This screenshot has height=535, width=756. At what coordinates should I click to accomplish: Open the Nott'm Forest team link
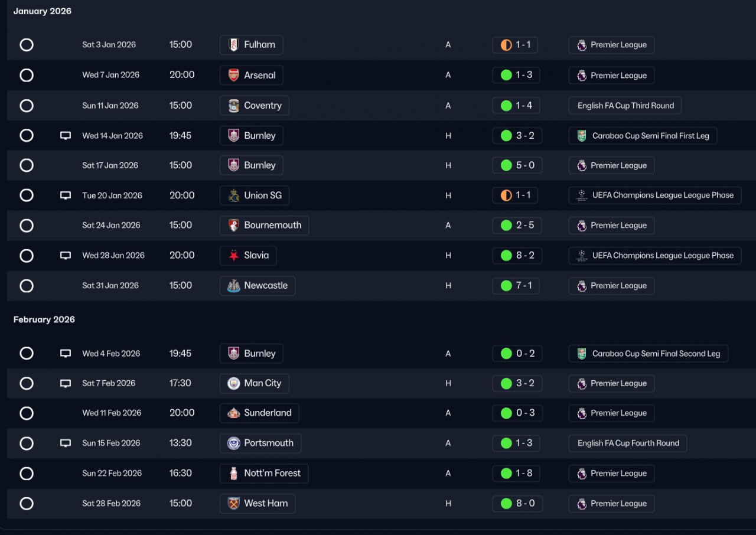pyautogui.click(x=272, y=473)
